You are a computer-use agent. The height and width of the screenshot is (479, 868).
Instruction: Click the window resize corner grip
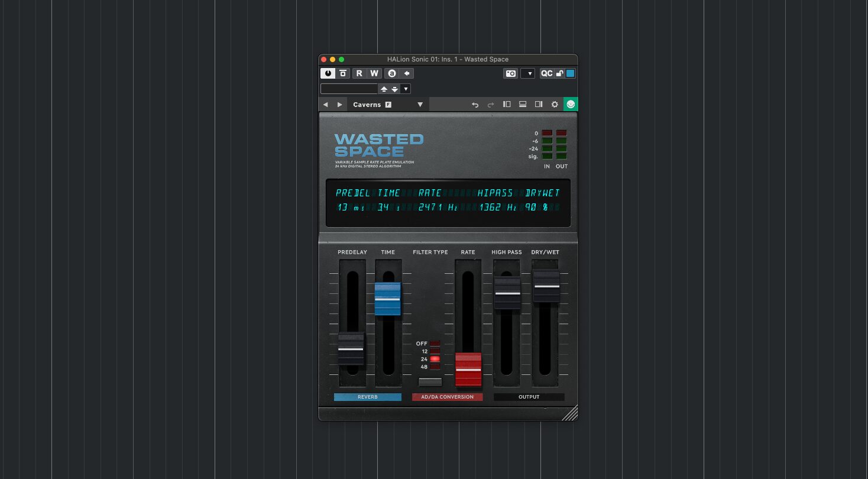(x=571, y=413)
